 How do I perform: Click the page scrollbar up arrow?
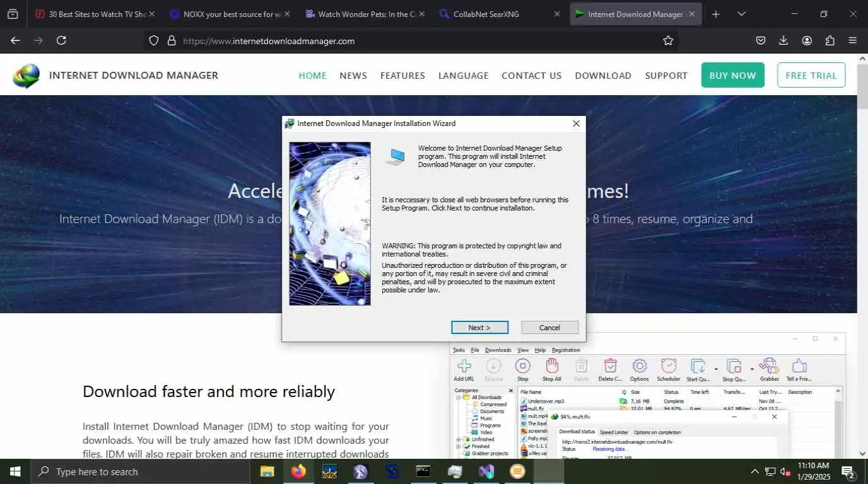click(x=862, y=59)
